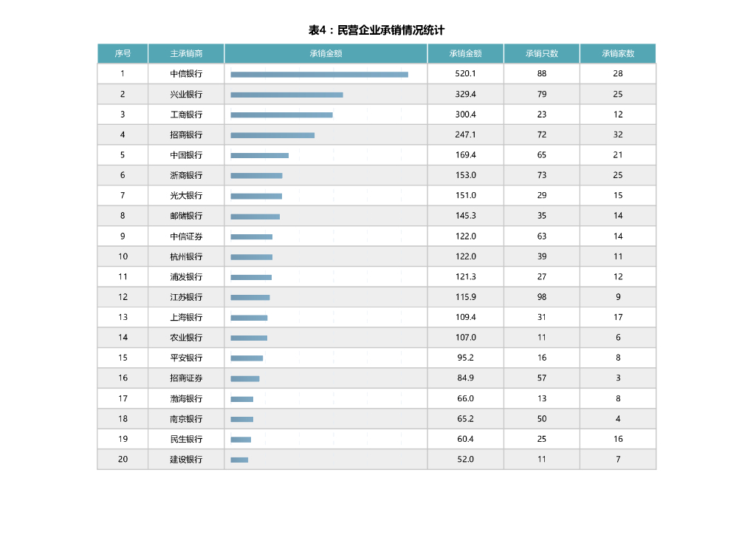Click the 民生银行 name cell
Screen dimensions: 756x535
pyautogui.click(x=186, y=439)
